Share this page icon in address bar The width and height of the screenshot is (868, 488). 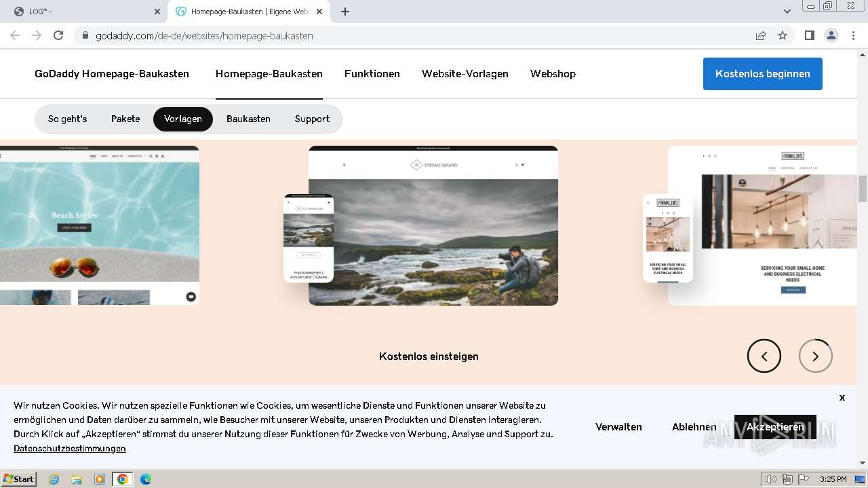click(761, 35)
